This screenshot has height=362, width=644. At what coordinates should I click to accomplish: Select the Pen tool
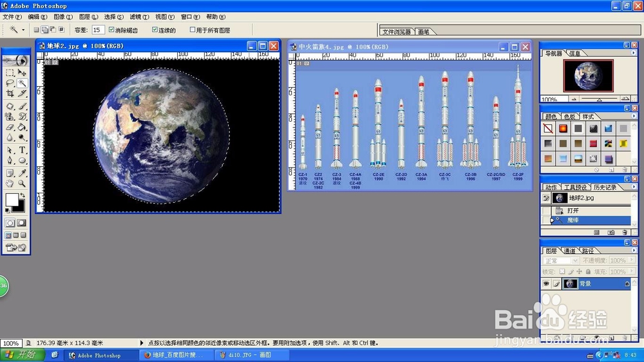pyautogui.click(x=10, y=160)
